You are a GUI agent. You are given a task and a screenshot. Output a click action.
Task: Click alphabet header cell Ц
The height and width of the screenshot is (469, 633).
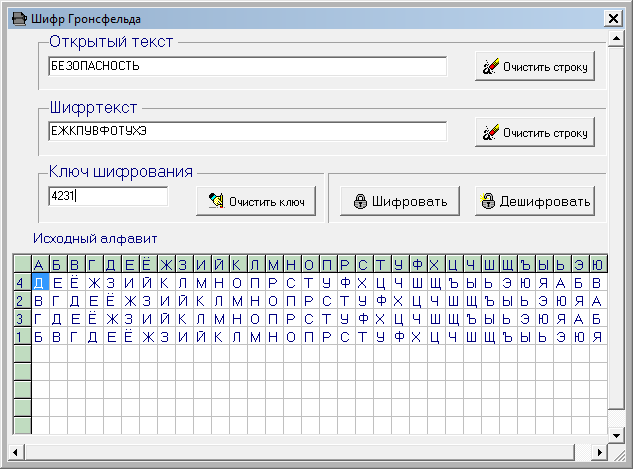[454, 264]
